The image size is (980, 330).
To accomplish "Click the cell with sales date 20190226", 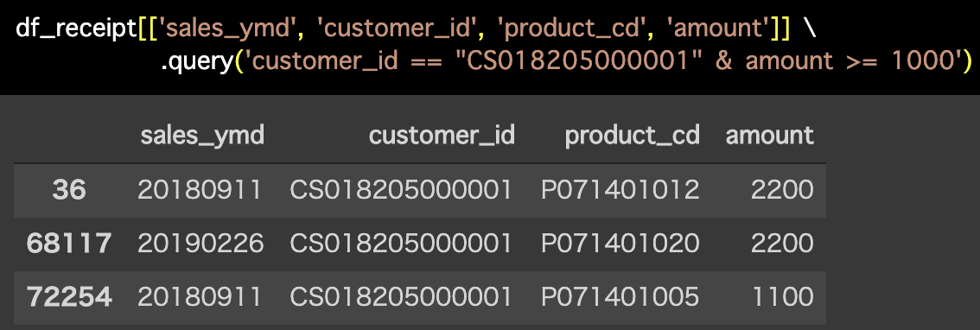I will point(200,244).
